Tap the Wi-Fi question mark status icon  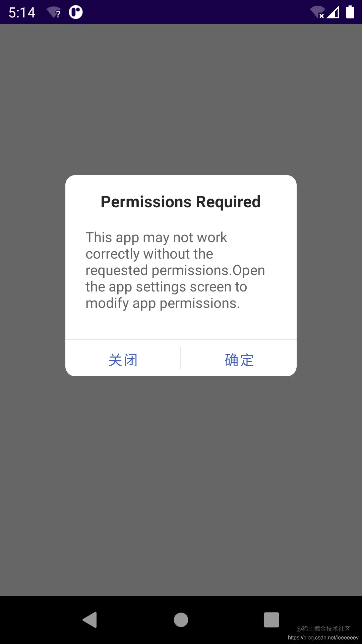[54, 12]
